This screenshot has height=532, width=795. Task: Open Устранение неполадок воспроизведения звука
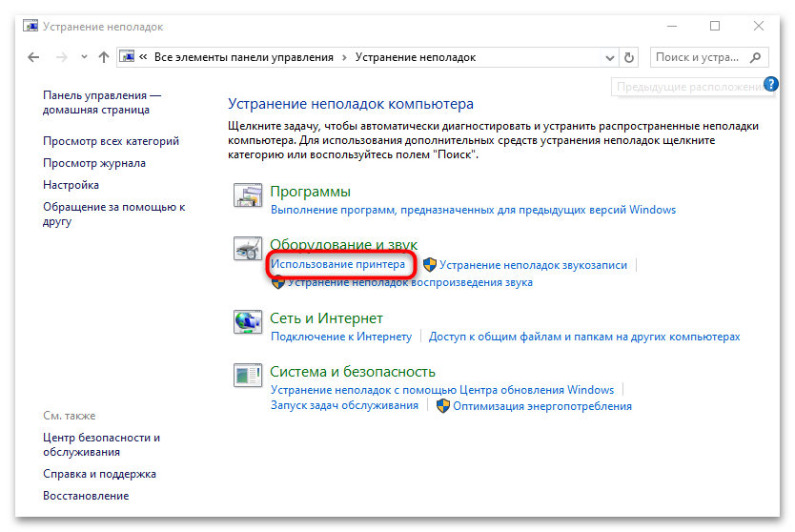click(x=410, y=282)
